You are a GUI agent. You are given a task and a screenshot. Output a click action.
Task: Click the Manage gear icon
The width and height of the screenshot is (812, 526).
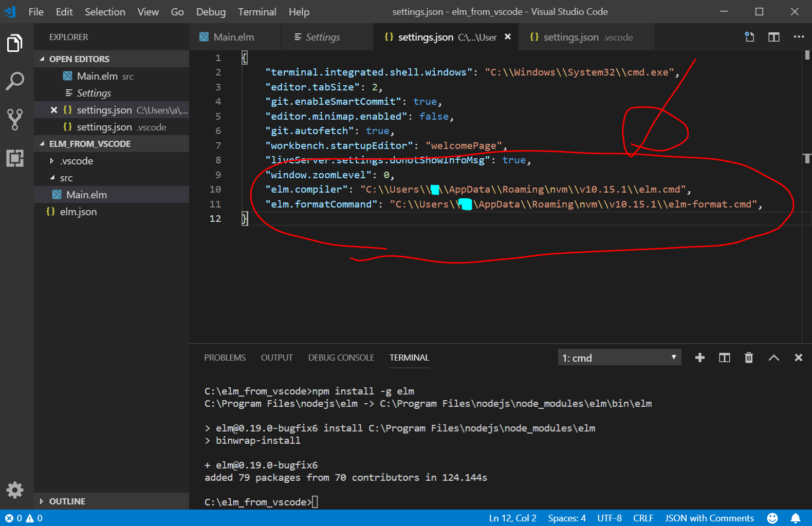pyautogui.click(x=15, y=490)
